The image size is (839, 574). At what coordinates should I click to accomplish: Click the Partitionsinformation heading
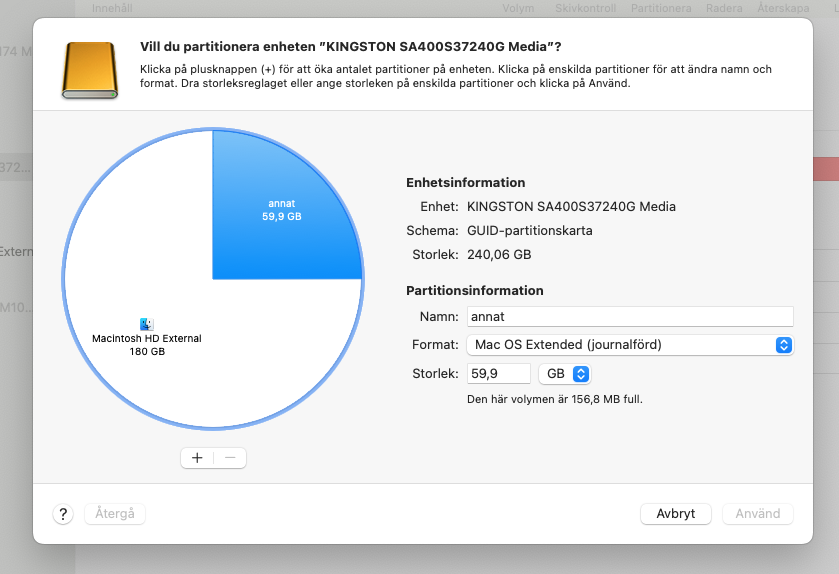coord(475,290)
